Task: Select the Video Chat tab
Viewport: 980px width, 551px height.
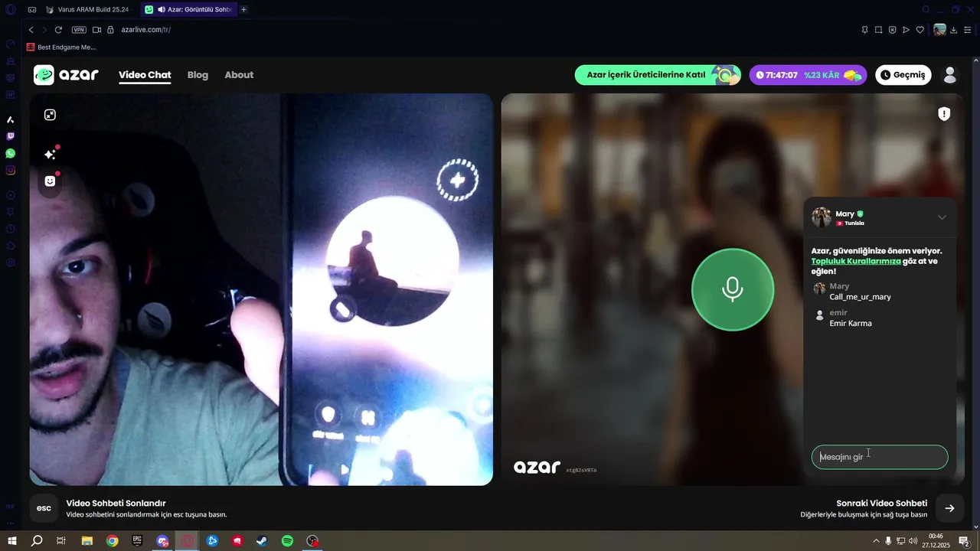Action: [145, 75]
